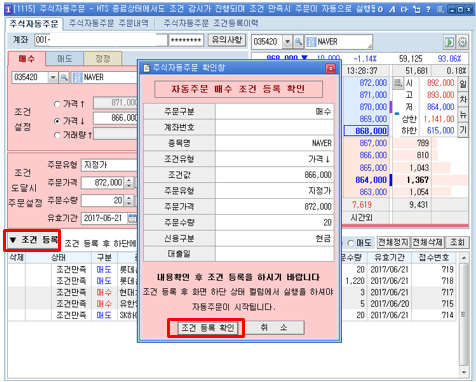Click the small list icon beside 시 price
Viewport: 476px width, 382px height.
coord(398,82)
